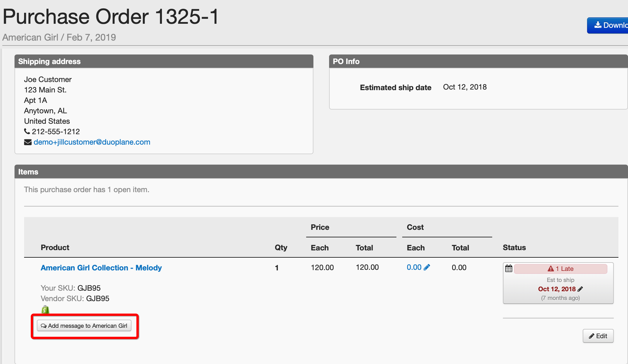Click the calendar icon in the Status box
Image resolution: width=628 pixels, height=364 pixels.
pyautogui.click(x=508, y=268)
